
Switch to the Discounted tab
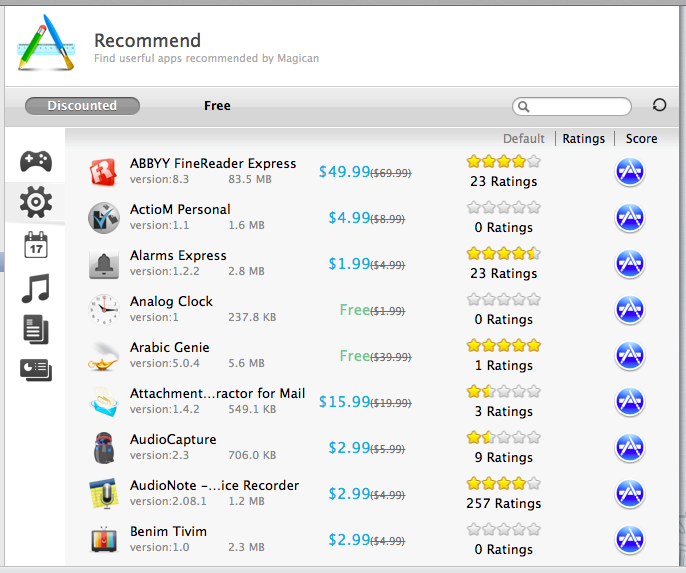tap(82, 106)
